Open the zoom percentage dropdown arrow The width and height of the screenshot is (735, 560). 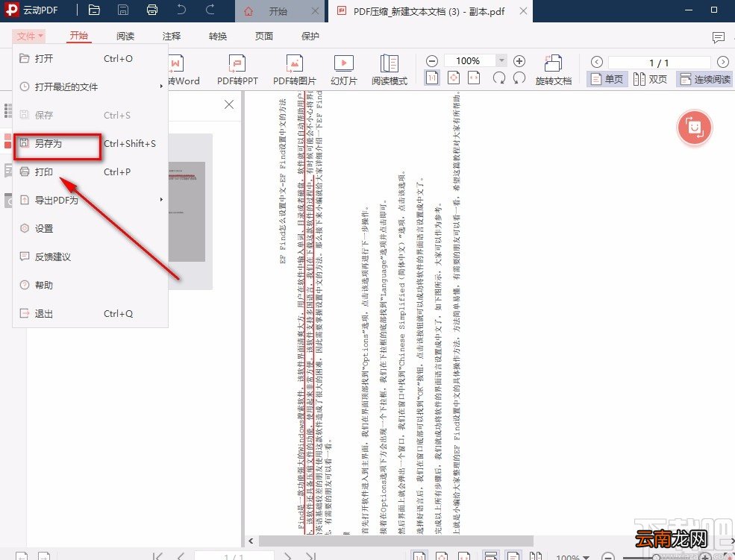pos(501,60)
